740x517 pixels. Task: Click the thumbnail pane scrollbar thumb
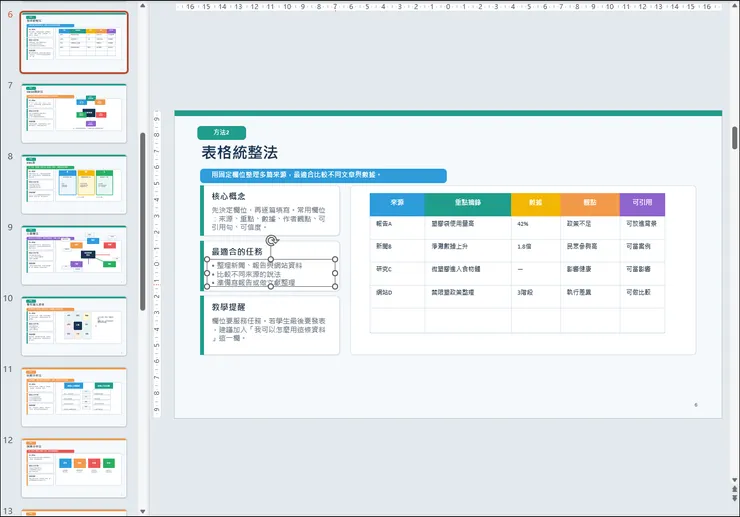[x=143, y=221]
